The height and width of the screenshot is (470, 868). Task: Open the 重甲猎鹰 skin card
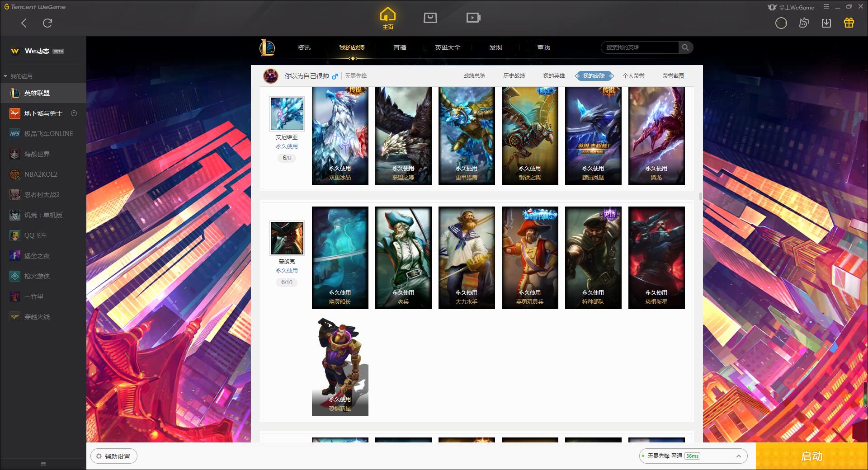(x=467, y=136)
